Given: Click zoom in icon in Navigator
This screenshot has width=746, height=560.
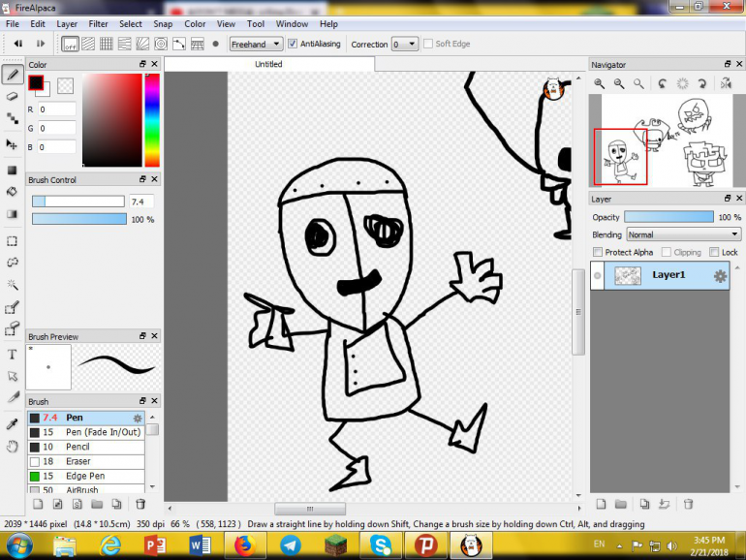Looking at the screenshot, I should tap(600, 84).
